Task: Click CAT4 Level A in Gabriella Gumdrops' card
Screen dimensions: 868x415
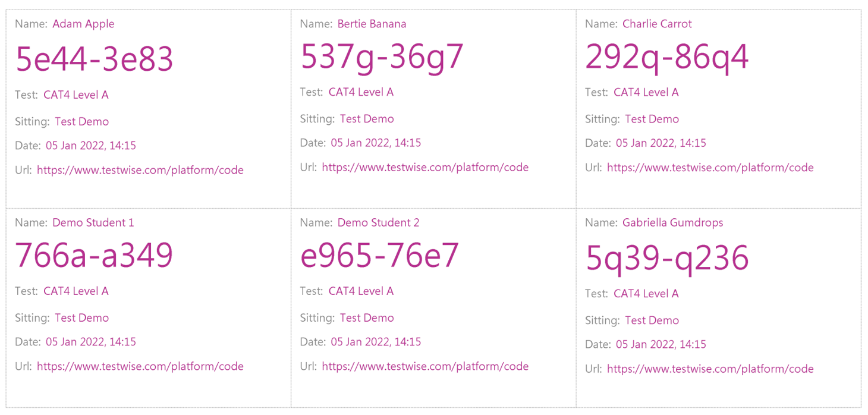Action: pos(646,294)
